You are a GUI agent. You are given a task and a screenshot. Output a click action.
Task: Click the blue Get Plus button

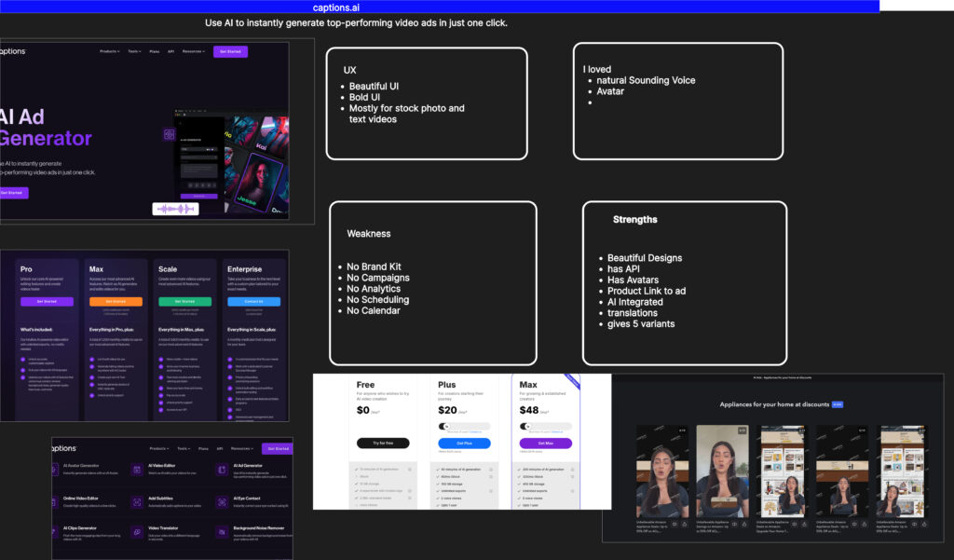point(463,444)
